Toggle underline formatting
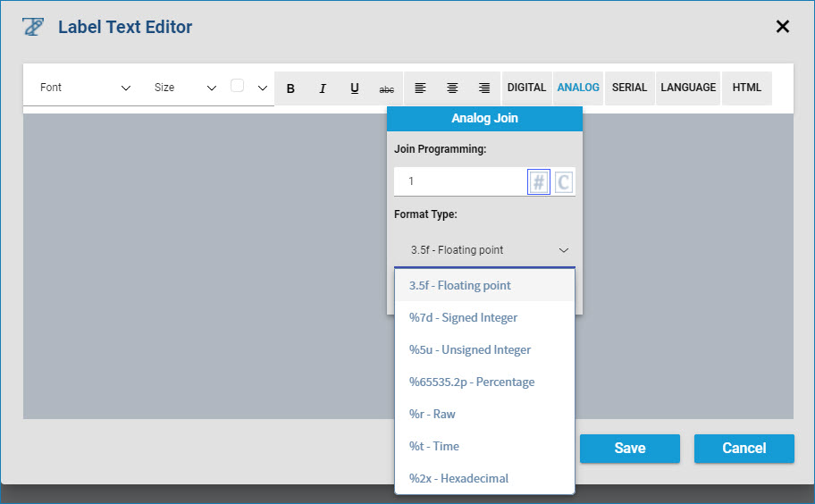Viewport: 815px width, 504px height. point(355,88)
